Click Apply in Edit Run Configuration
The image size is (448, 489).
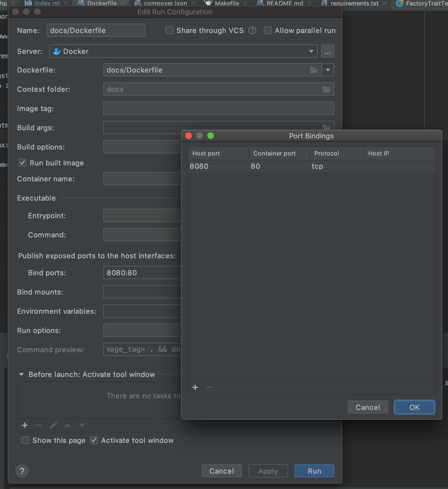tap(268, 471)
